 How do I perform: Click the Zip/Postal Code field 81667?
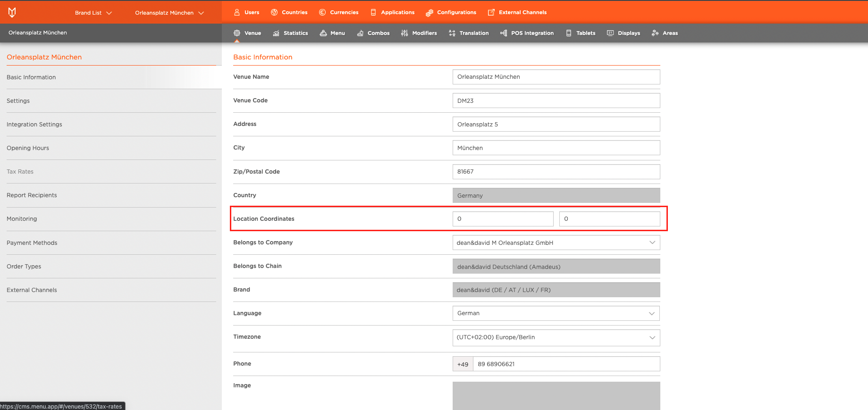[556, 172]
